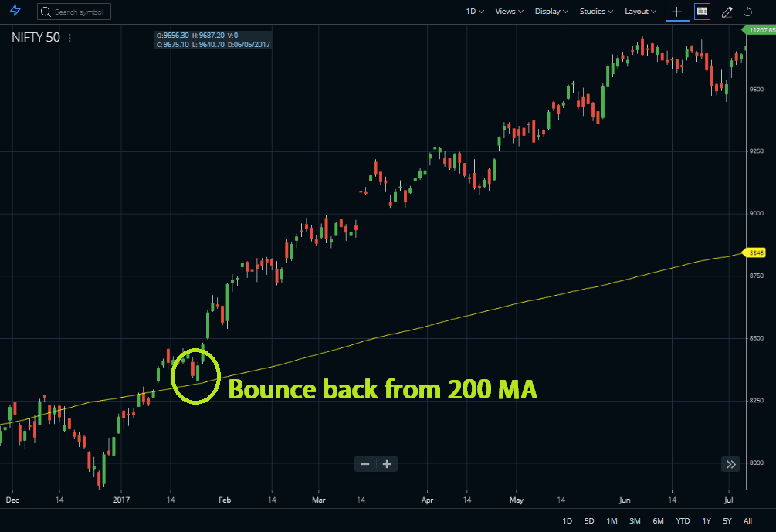Viewport: 776px width, 532px height.
Task: Switch to the 3M range
Action: click(635, 520)
